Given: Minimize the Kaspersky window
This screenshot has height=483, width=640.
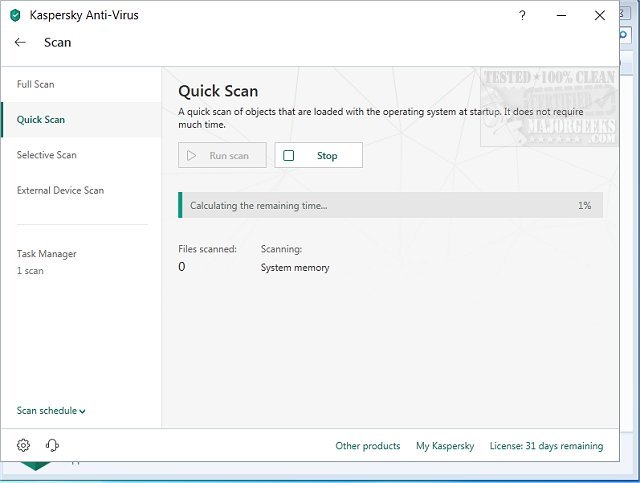Looking at the screenshot, I should pos(561,16).
